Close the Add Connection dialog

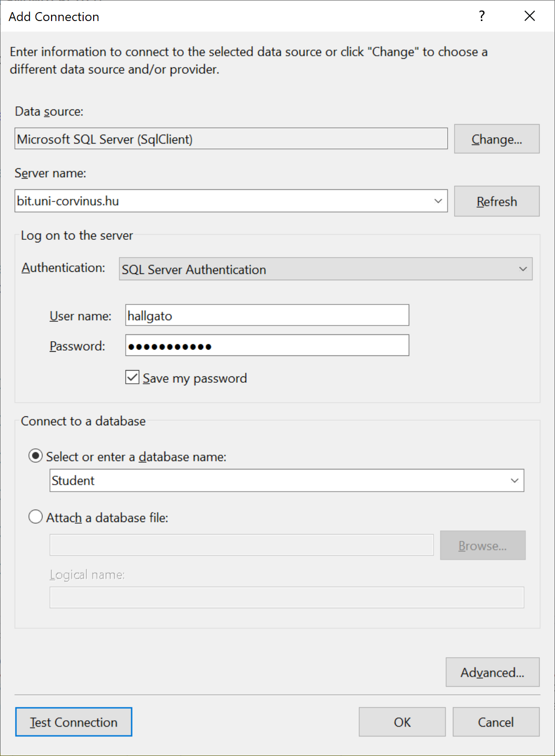click(529, 16)
